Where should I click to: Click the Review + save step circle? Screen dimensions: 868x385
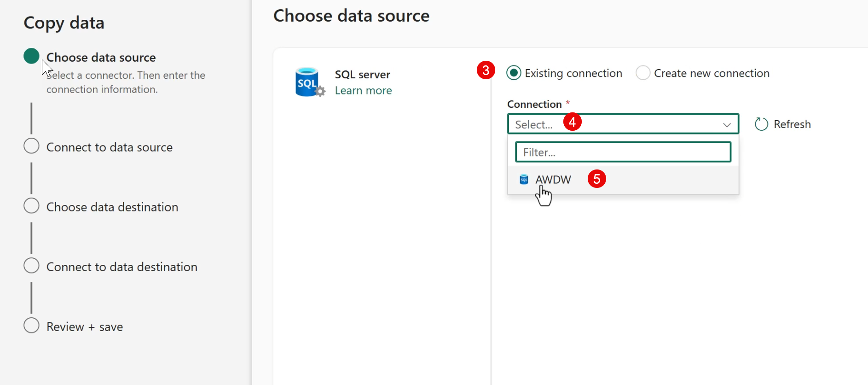[31, 326]
